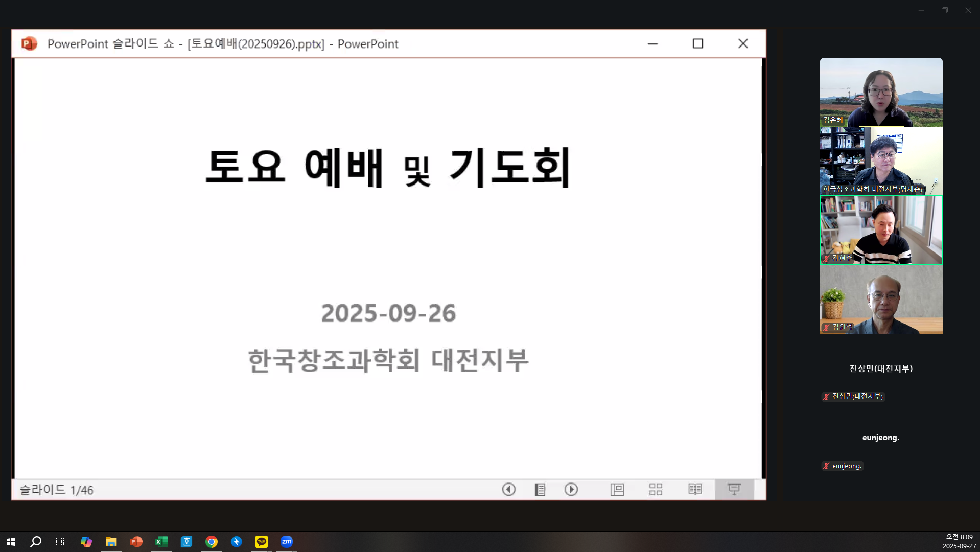The width and height of the screenshot is (980, 552).
Task: Select the Slide Show view icon
Action: point(734,490)
